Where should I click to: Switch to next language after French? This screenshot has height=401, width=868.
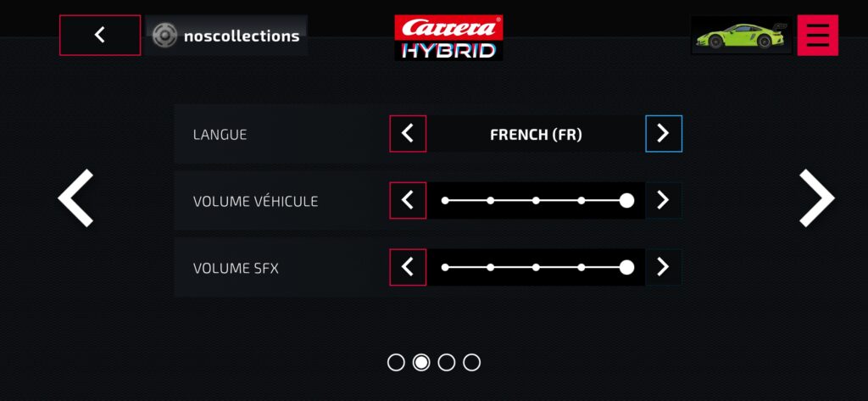(663, 134)
